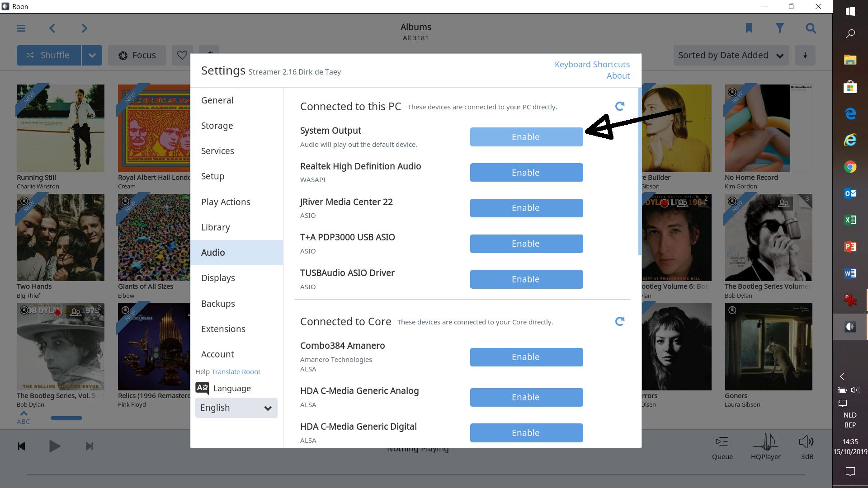Open the Backups settings tab
Viewport: 868px width, 488px height.
click(236, 304)
